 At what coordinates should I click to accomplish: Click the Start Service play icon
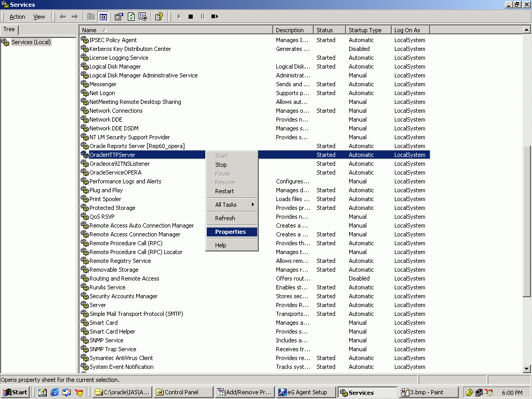(x=179, y=16)
